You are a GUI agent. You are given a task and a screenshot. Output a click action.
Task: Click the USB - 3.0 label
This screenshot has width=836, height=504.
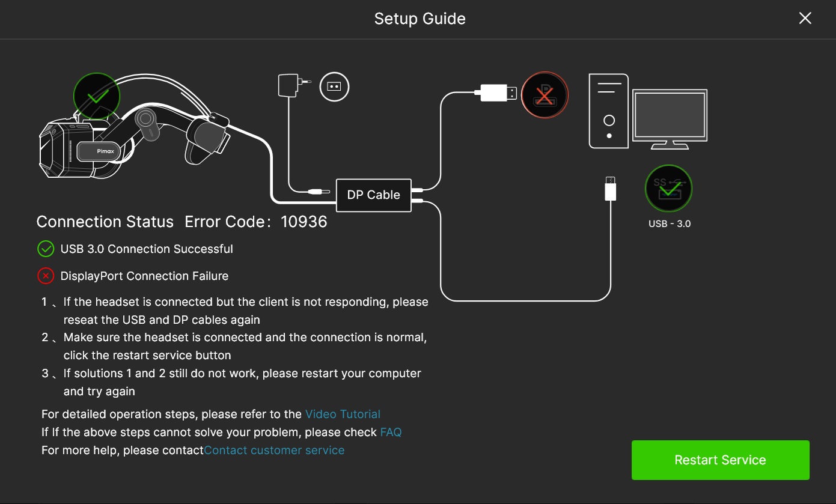670,223
